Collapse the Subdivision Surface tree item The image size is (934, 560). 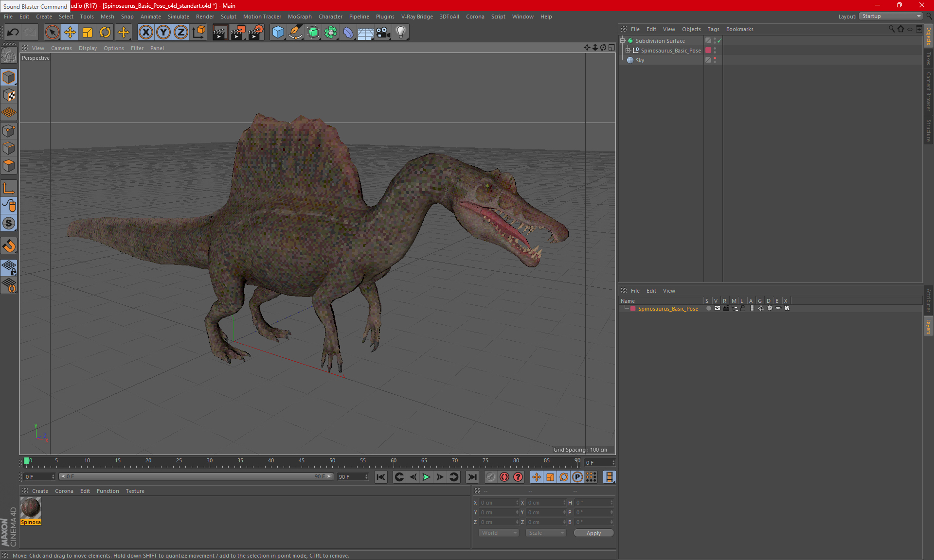point(622,41)
